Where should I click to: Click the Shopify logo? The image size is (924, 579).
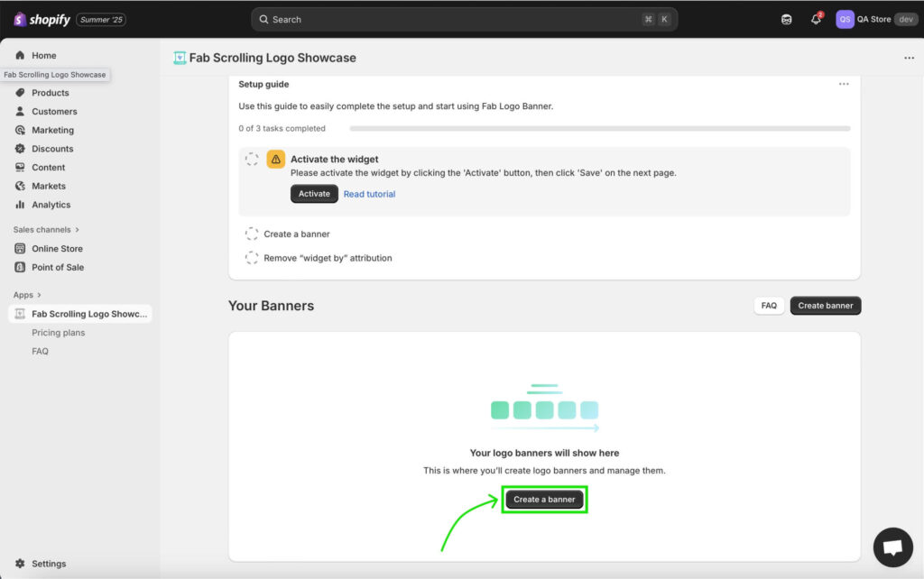tap(42, 20)
